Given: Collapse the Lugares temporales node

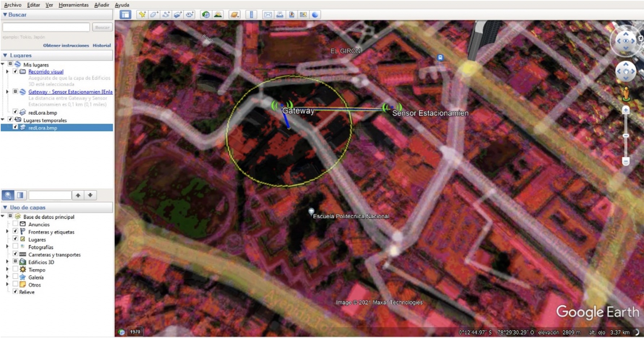Looking at the screenshot, I should [3, 120].
